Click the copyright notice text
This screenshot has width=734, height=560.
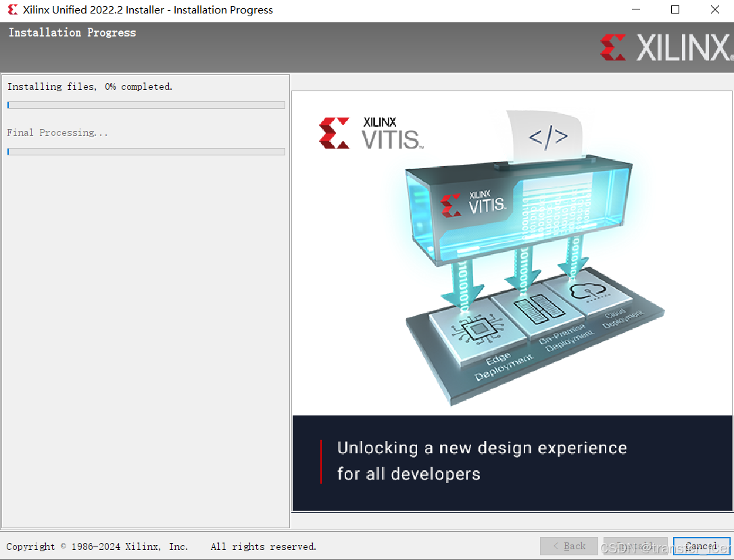point(161,546)
